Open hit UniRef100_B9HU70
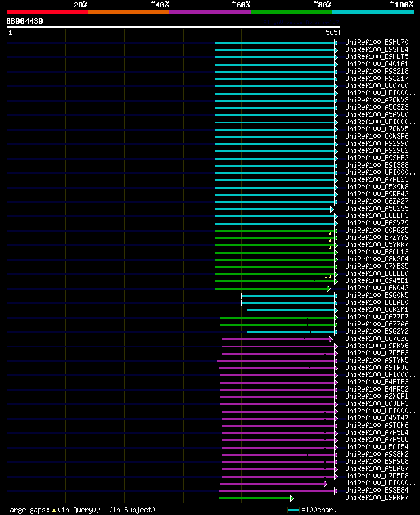This screenshot has width=420, height=515. coord(377,42)
